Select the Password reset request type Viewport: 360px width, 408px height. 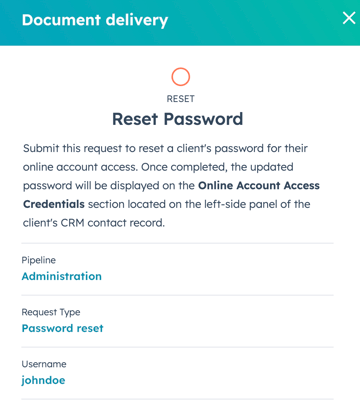(63, 328)
